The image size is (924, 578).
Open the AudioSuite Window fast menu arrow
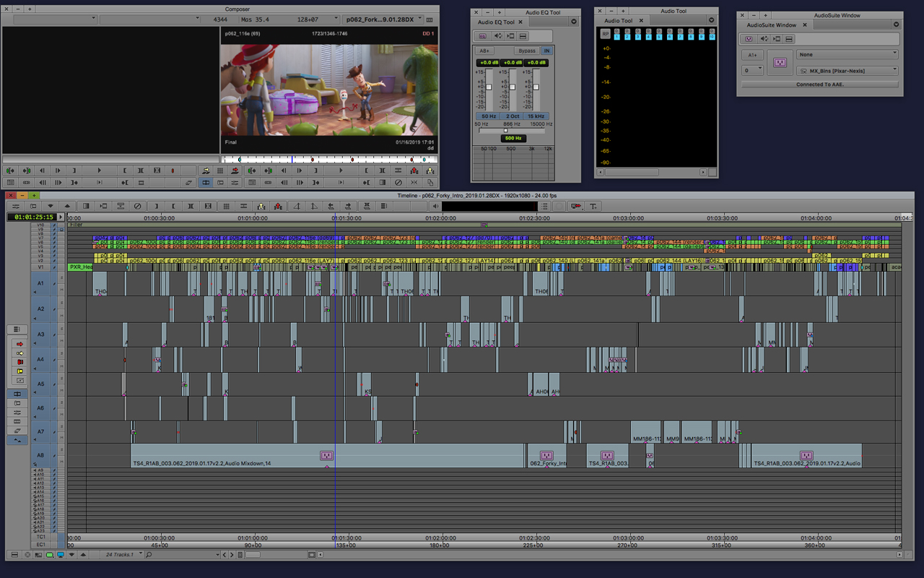click(x=896, y=25)
